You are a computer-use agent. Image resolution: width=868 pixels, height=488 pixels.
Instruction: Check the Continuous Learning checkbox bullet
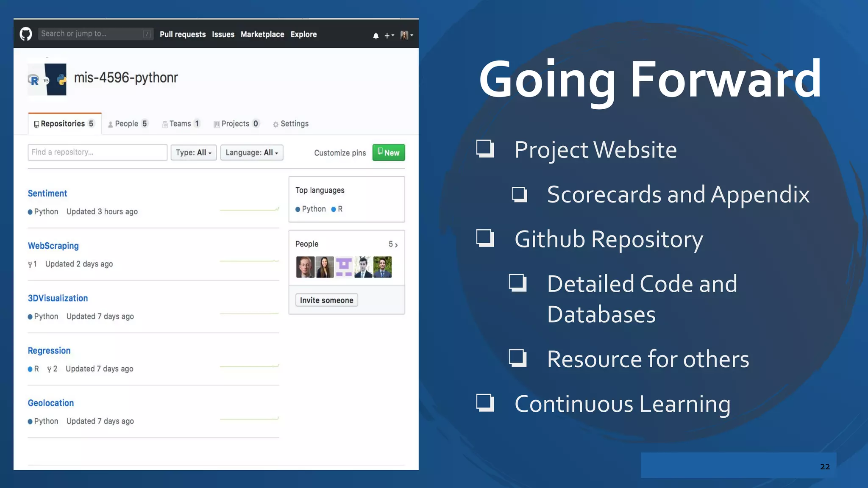click(485, 403)
